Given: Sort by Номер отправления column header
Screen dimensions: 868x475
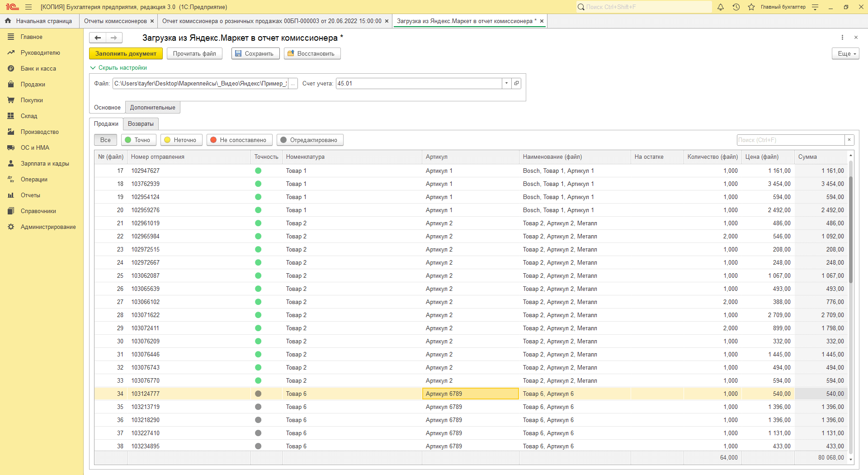Looking at the screenshot, I should tap(189, 157).
